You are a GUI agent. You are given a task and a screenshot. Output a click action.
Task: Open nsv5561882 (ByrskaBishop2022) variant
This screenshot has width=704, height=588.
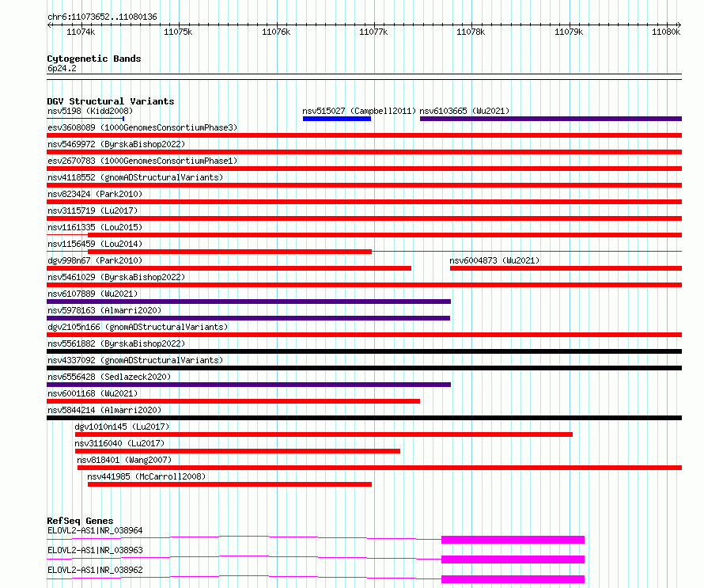116,343
